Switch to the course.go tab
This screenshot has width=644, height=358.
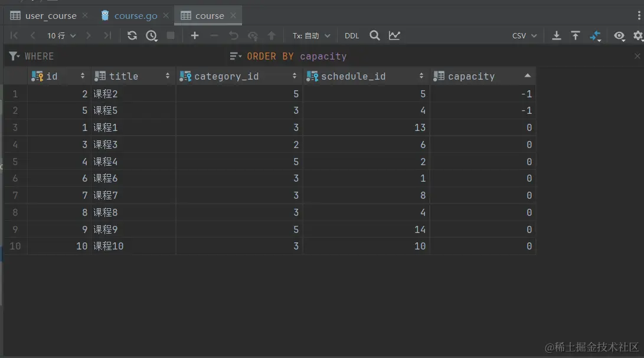point(136,15)
